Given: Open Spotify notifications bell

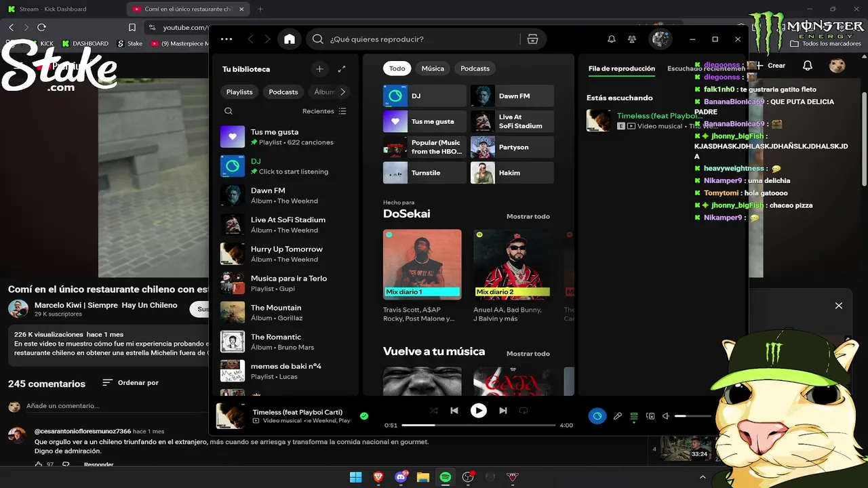Looking at the screenshot, I should tap(612, 39).
